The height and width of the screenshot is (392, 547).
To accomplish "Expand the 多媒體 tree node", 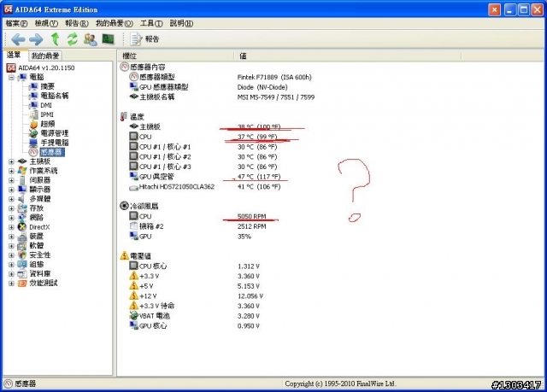I will tap(11, 199).
